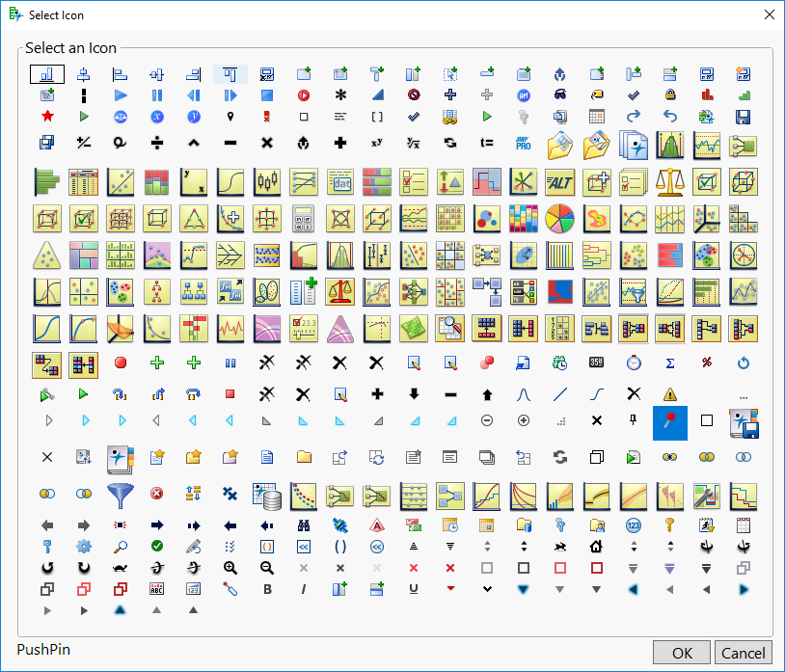
Task: Select the highlighted red PushPin icon
Action: coord(670,423)
